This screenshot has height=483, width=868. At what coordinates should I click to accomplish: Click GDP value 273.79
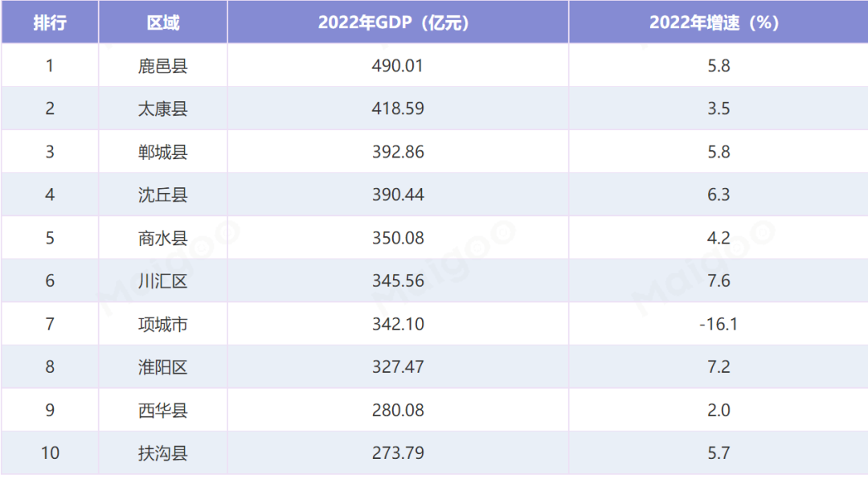tap(398, 453)
